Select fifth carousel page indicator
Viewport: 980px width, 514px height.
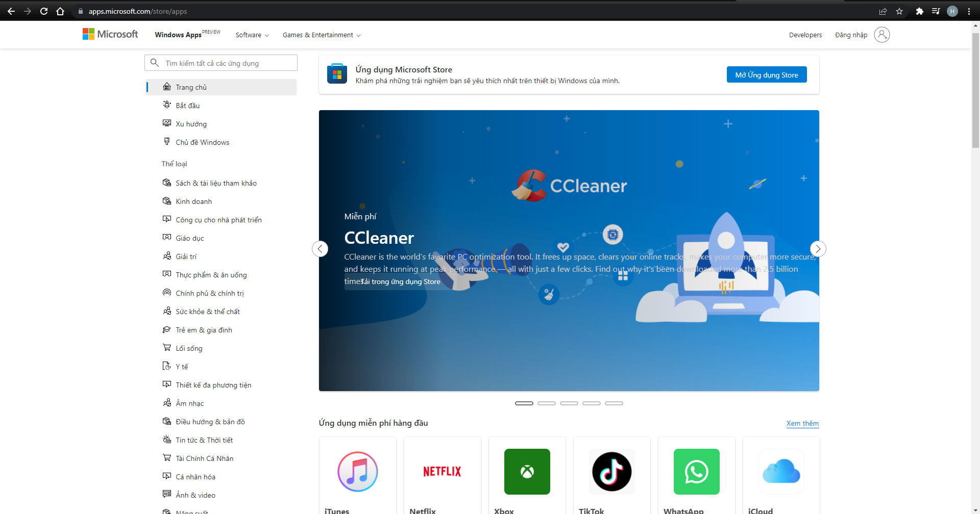614,403
